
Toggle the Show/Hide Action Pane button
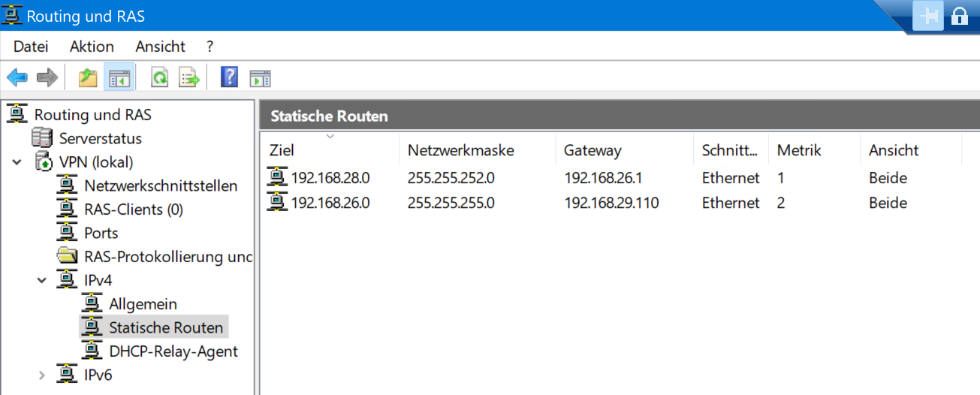[260, 77]
